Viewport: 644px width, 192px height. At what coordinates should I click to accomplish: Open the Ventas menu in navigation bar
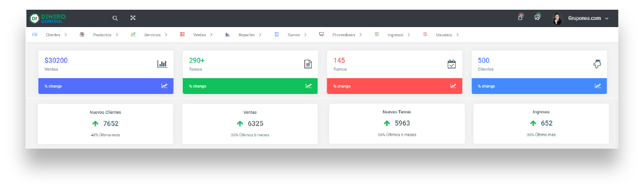200,35
